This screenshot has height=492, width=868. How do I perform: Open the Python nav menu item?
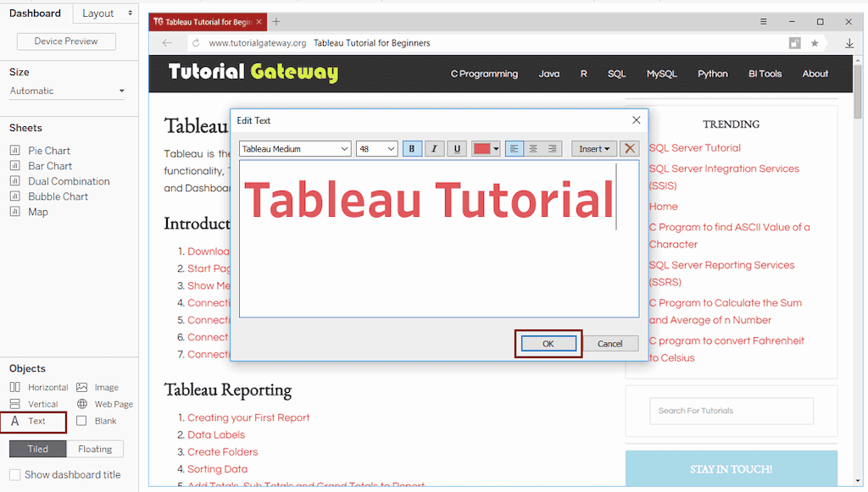(713, 74)
